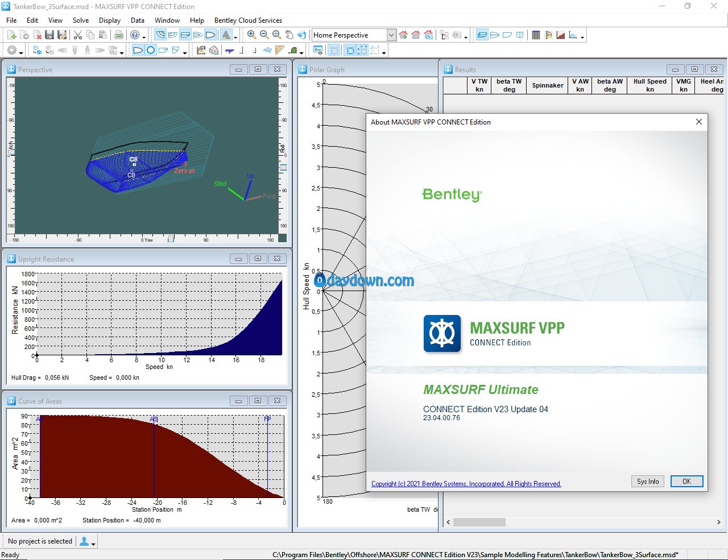Click the plain Home view house icon
Screen dimensions: 728x560
click(416, 35)
